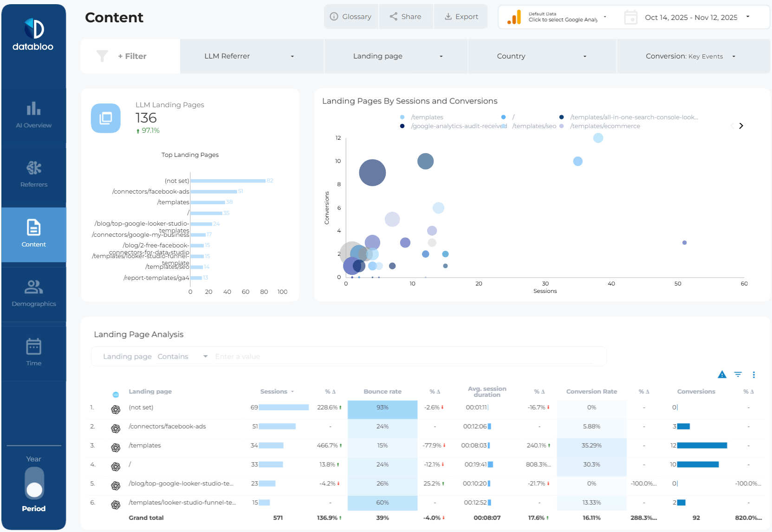Click the calendar icon beside date range
This screenshot has height=532, width=772.
(x=630, y=18)
